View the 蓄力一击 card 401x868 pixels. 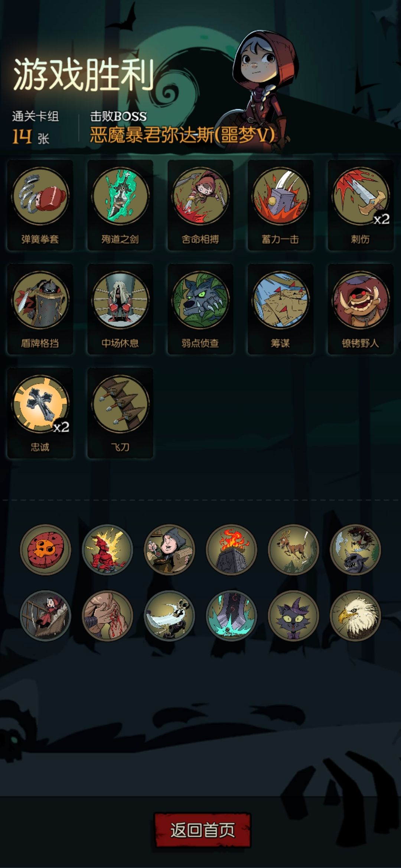281,205
